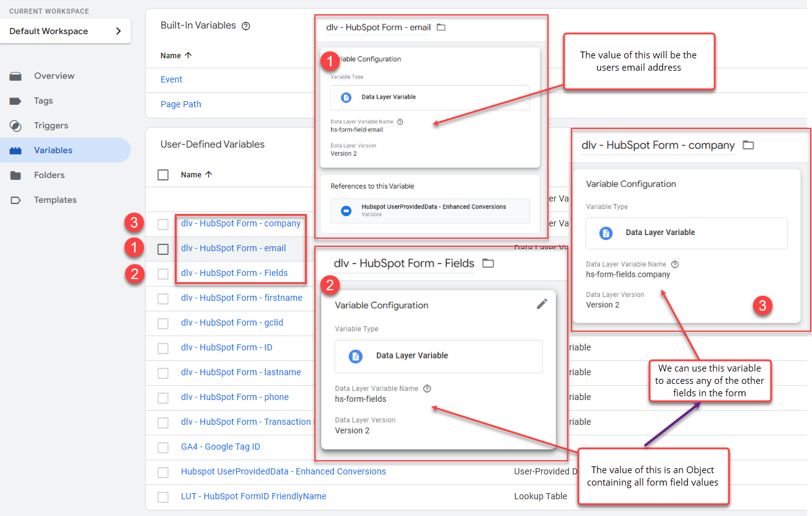
Task: Check the box for dlv - HubSpot Form - phone
Action: (x=163, y=398)
